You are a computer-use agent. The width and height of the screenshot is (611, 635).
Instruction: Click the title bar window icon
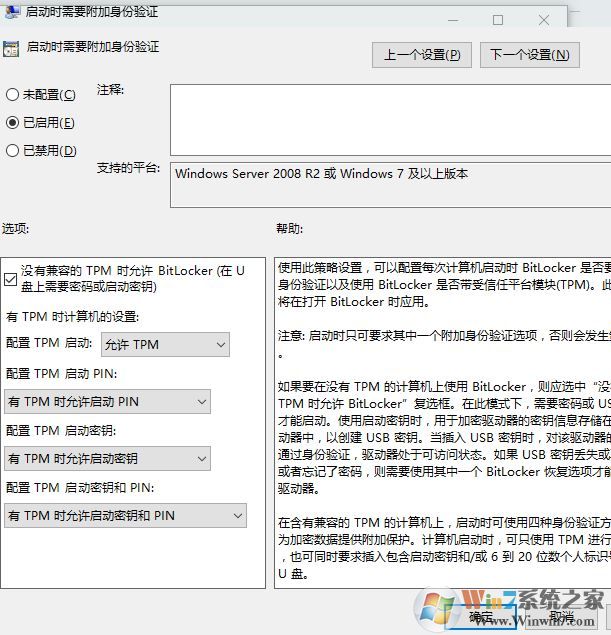click(x=11, y=11)
